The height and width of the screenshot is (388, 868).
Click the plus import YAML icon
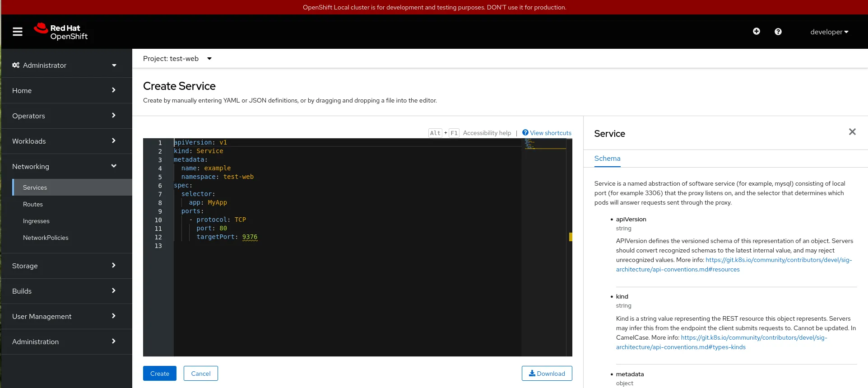coord(756,31)
